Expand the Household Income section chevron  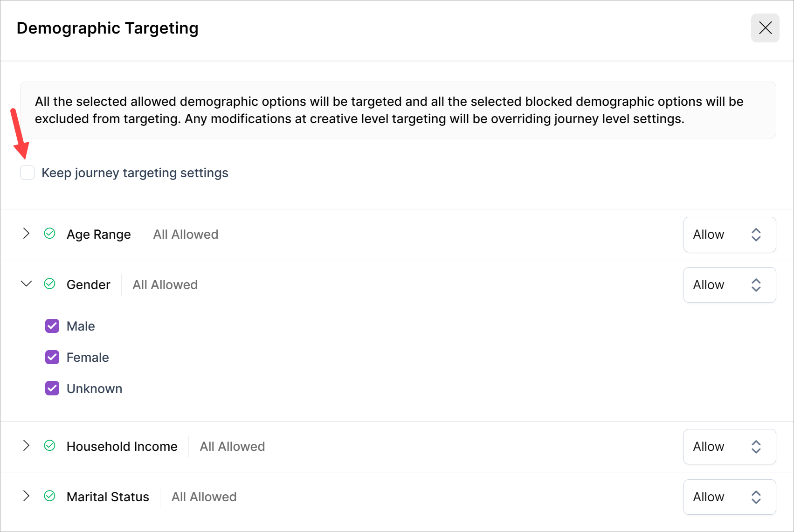click(27, 446)
